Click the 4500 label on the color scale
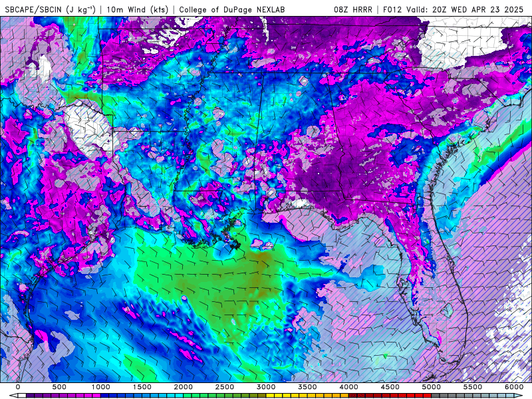The height and width of the screenshot is (399, 532). click(x=390, y=387)
